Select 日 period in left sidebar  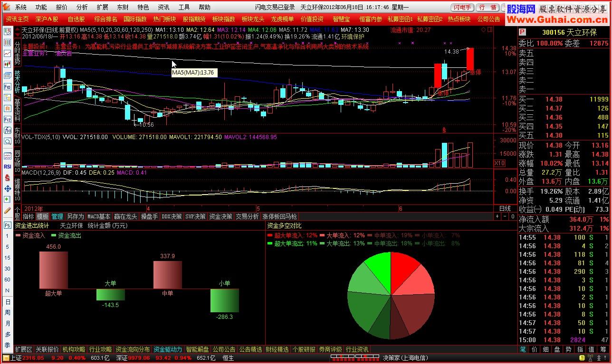click(x=8, y=302)
